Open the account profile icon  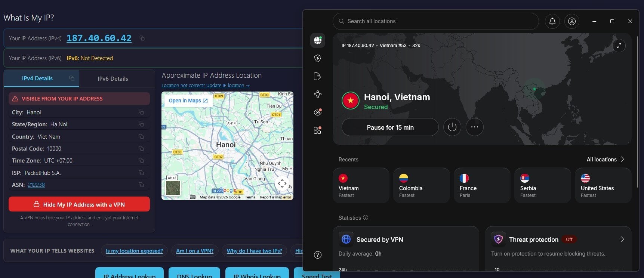click(571, 21)
